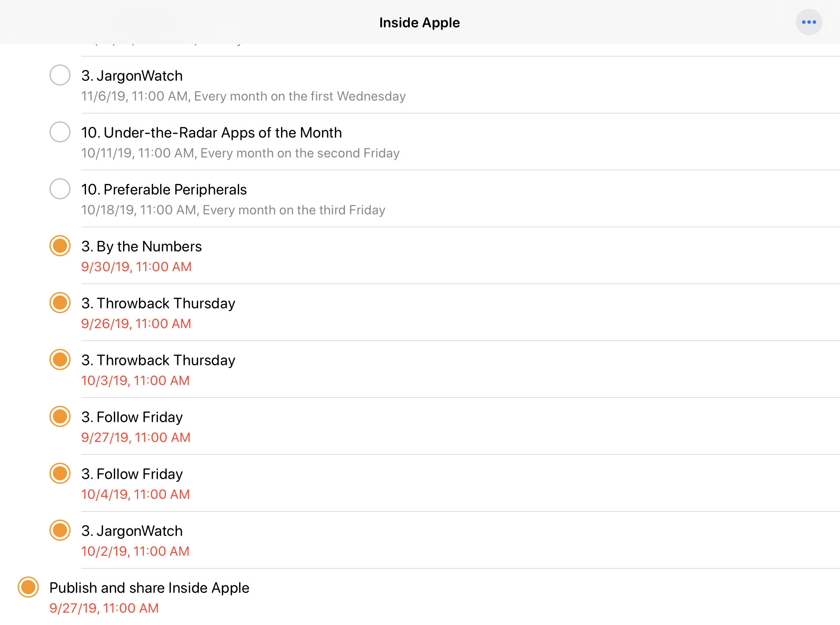840x625 pixels.
Task: Select "3. Throwback Thursday" title above 9/26/19
Action: click(158, 303)
